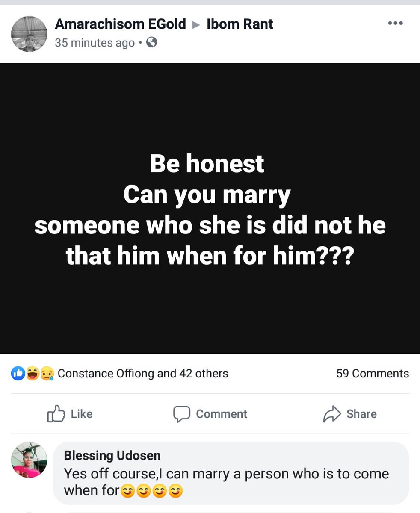Go to the Ibom Rant group
The height and width of the screenshot is (513, 420).
pos(240,24)
